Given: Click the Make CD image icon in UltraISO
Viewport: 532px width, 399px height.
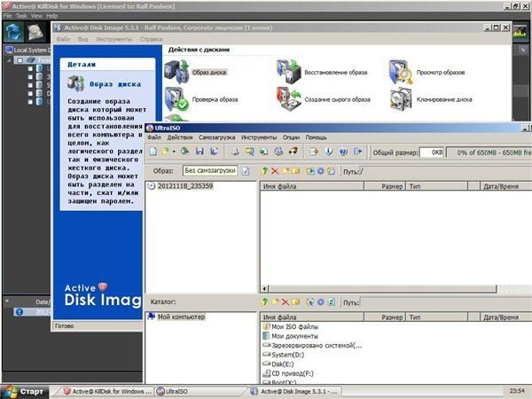Looking at the screenshot, I should point(235,152).
